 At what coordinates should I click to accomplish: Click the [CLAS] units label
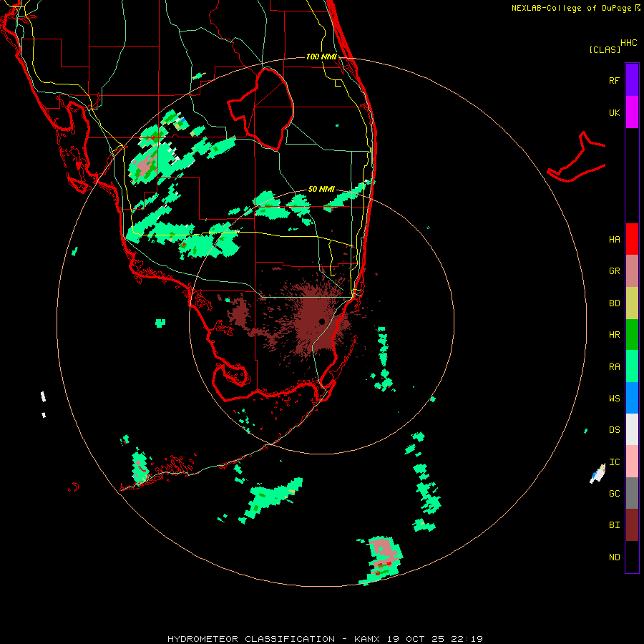605,50
